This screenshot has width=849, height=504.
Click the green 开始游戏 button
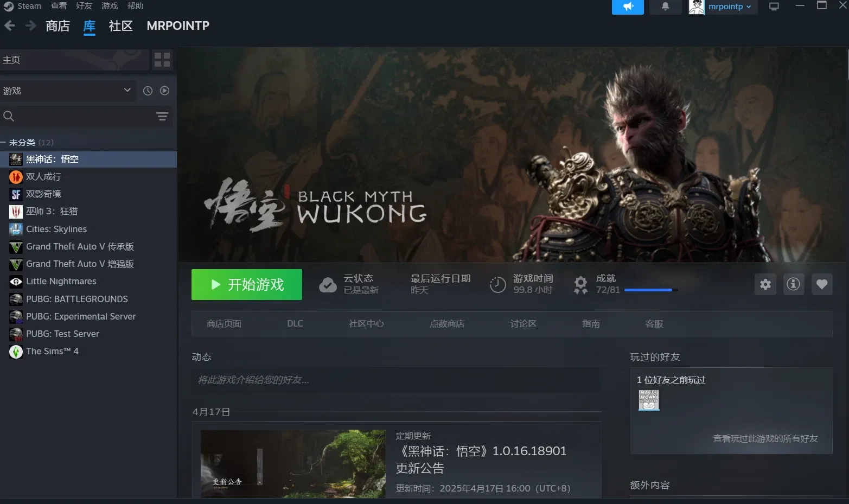(x=247, y=284)
